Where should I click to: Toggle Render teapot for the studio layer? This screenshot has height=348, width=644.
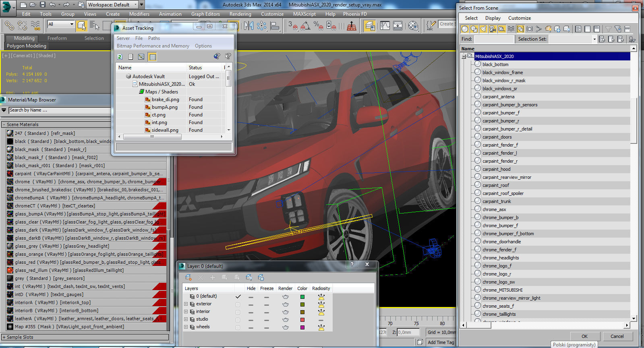pyautogui.click(x=286, y=320)
